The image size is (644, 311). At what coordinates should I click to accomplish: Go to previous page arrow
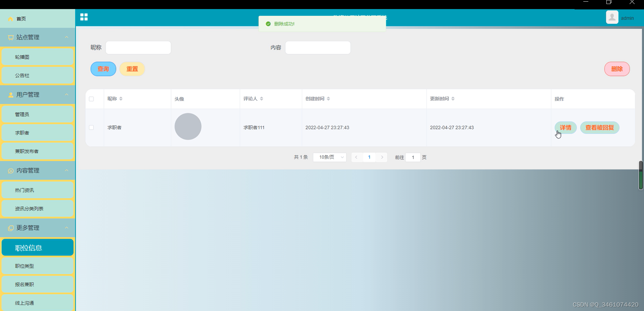pyautogui.click(x=356, y=157)
